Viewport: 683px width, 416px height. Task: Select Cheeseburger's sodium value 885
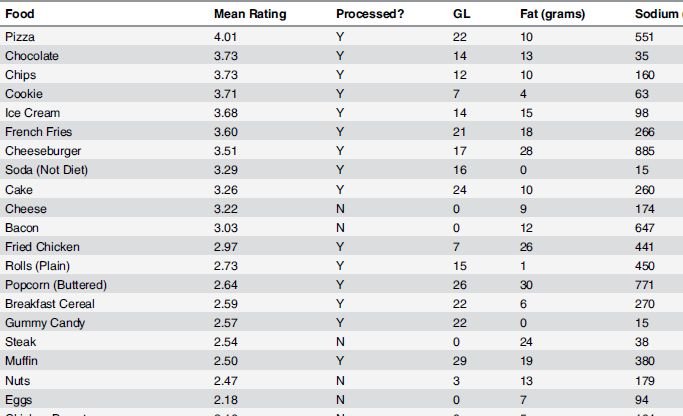click(x=644, y=151)
